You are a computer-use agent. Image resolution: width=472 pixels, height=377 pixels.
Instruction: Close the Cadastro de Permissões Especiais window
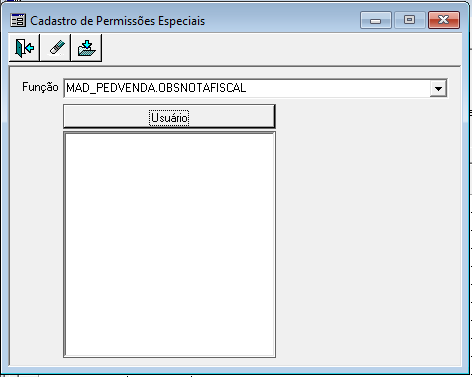pos(444,20)
